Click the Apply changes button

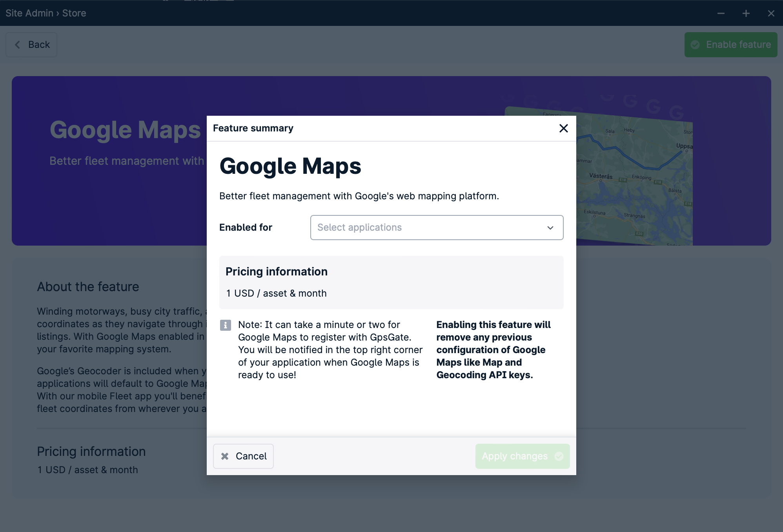(522, 456)
